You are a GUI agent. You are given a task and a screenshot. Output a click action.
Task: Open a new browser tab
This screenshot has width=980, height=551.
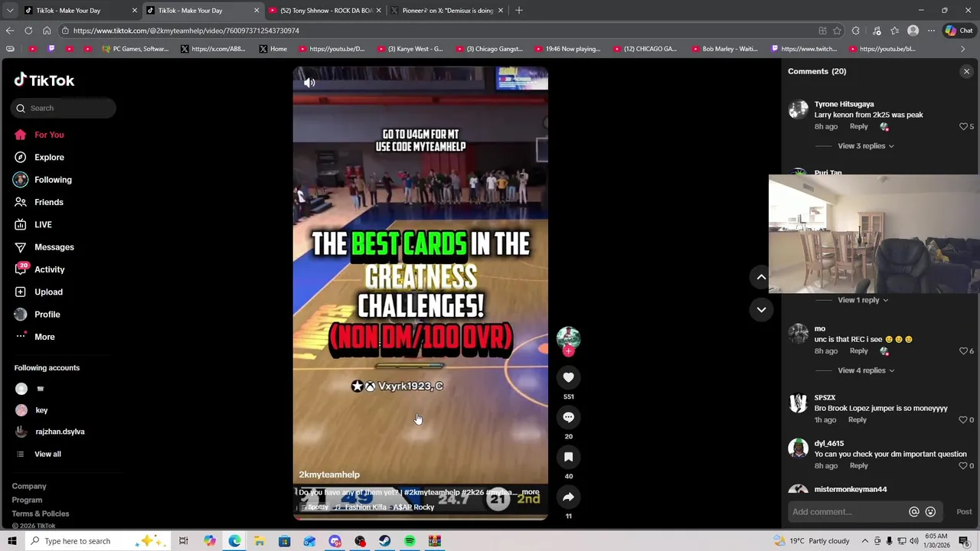point(519,11)
